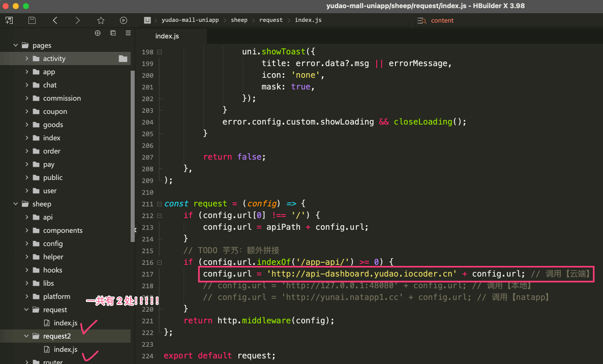The image size is (603, 364).
Task: Switch to the index.js editor tab
Action: coord(167,36)
